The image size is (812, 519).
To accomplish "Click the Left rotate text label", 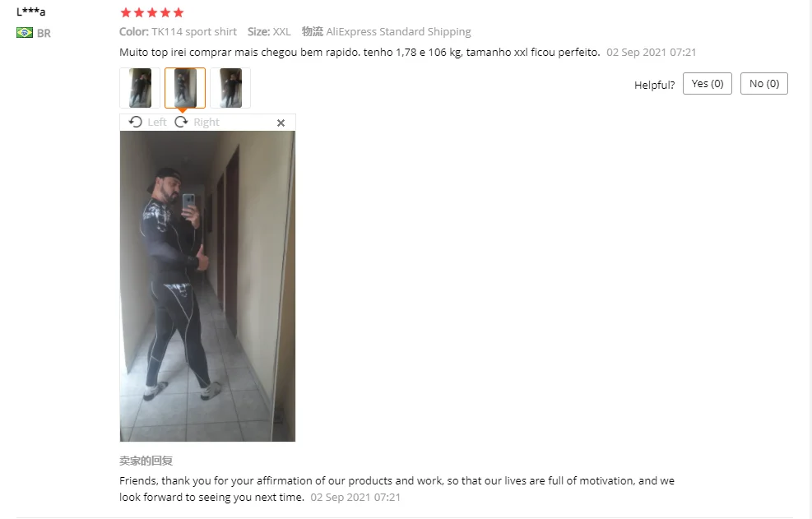I will 157,123.
